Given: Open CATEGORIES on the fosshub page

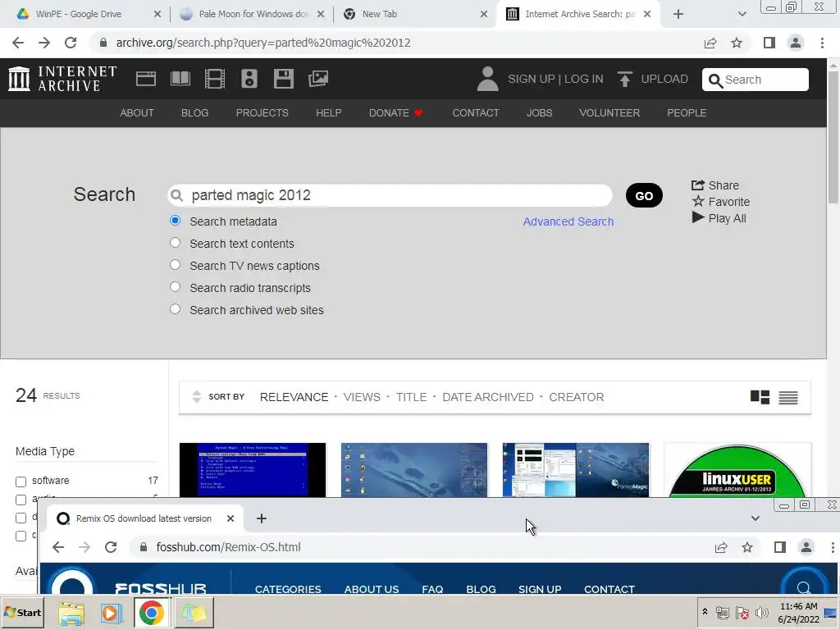Looking at the screenshot, I should tap(288, 589).
